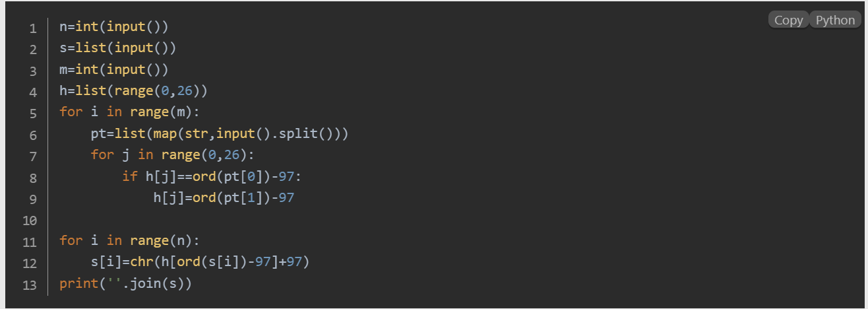
Task: Place cursor in s=list(input()) line
Action: coord(117,48)
